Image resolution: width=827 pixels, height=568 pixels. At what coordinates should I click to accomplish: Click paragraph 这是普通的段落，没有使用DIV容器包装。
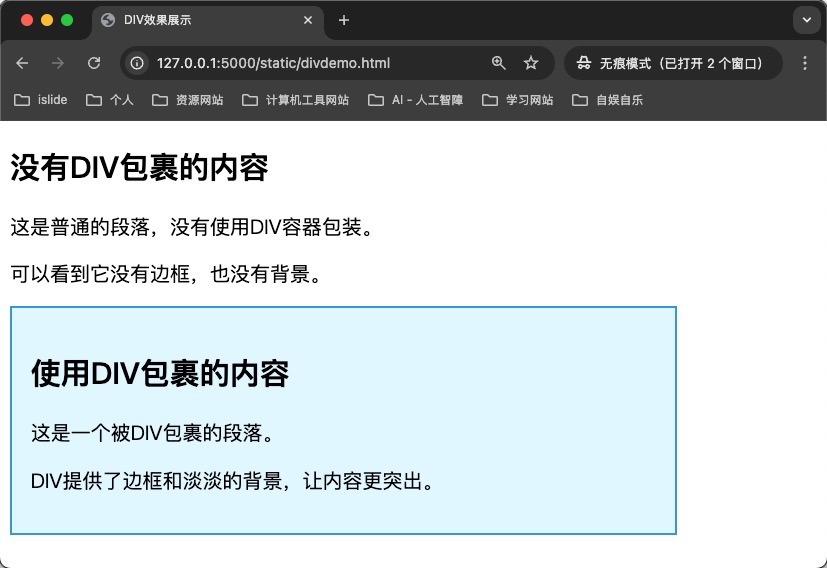coord(192,227)
